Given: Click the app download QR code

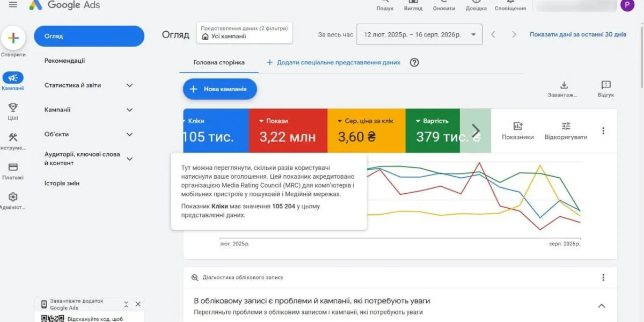Looking at the screenshot, I should pyautogui.click(x=53, y=318).
